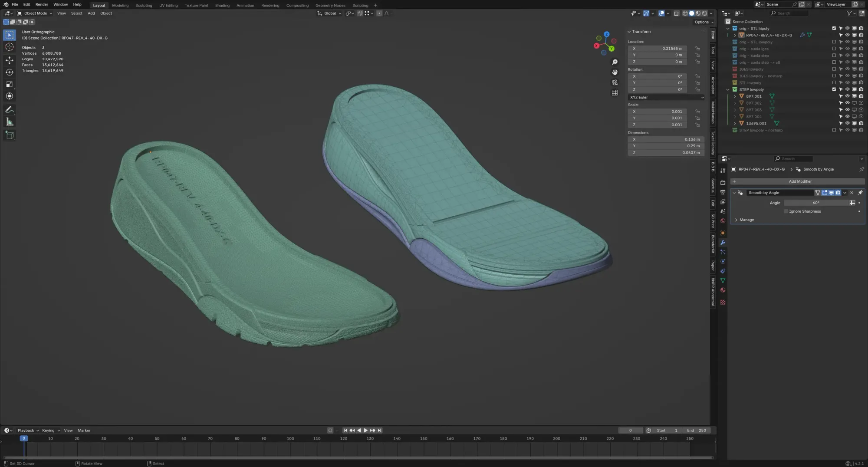The width and height of the screenshot is (868, 467).
Task: Switch orthographic perspective grid icon
Action: point(615,92)
